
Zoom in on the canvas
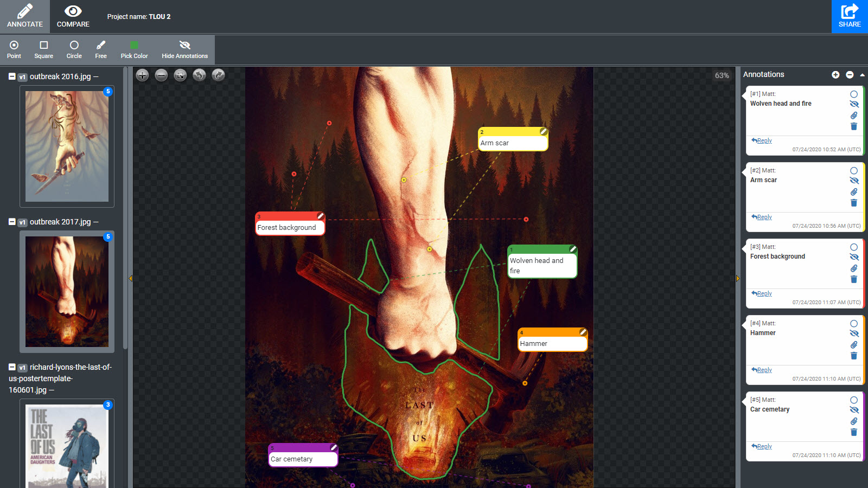(x=142, y=75)
